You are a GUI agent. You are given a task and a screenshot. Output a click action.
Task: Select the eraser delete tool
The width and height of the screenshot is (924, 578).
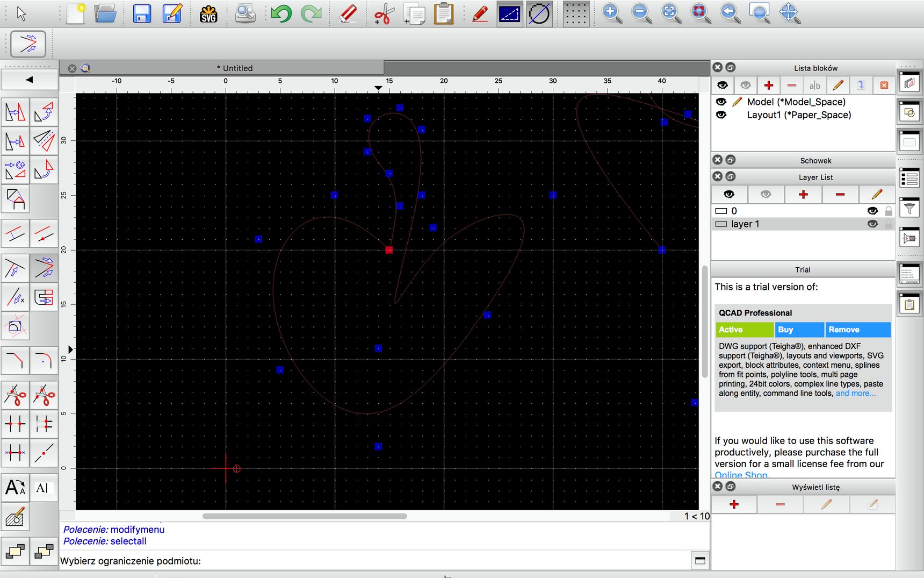tap(348, 13)
